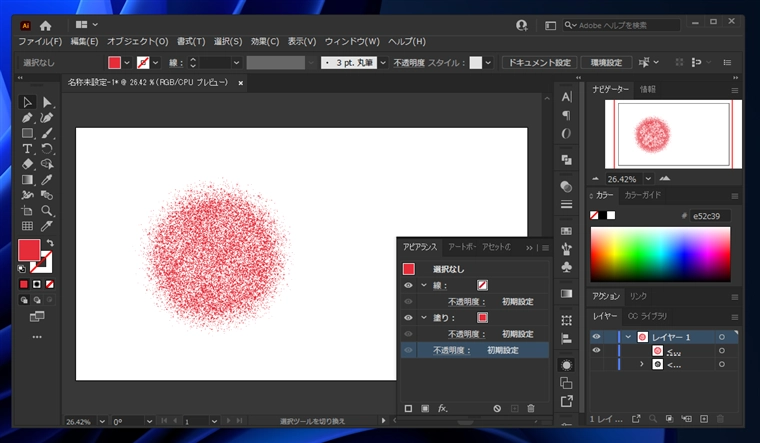The height and width of the screenshot is (443, 760).
Task: Toggle visibility of レイヤー 1 layer
Action: [596, 336]
